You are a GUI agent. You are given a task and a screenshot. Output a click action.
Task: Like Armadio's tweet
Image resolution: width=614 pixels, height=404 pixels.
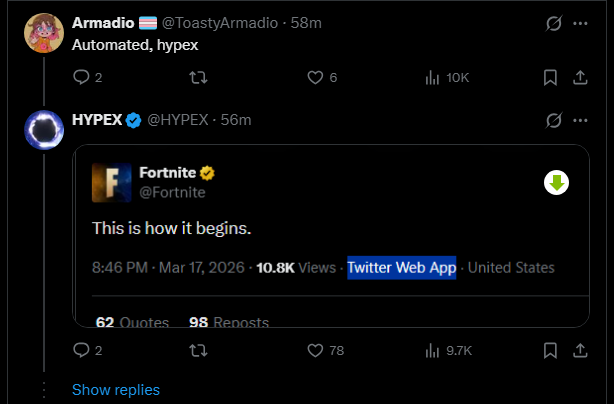315,77
